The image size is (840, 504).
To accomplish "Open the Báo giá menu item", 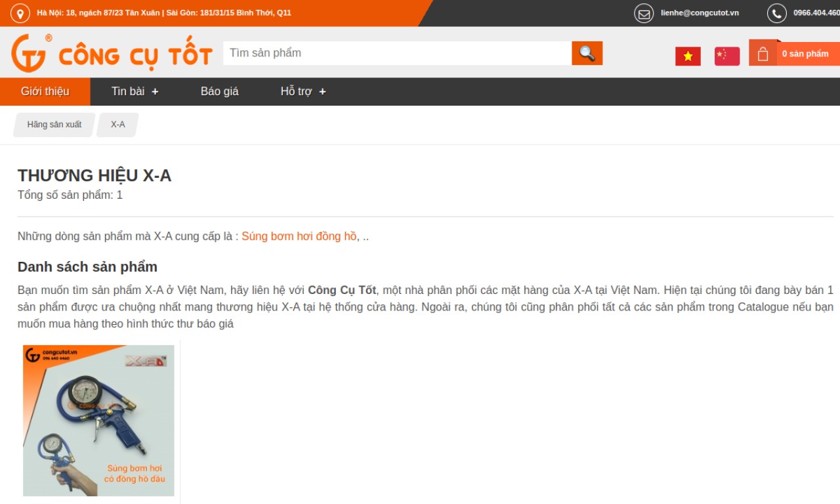I will 220,91.
